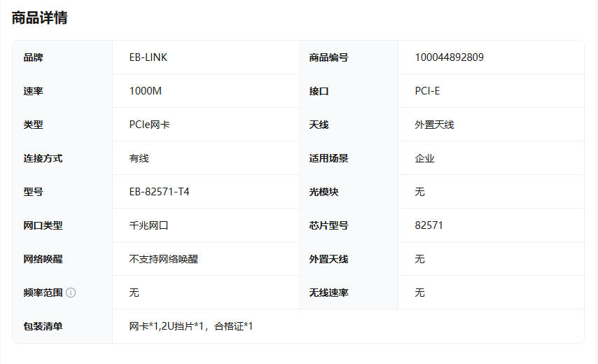The image size is (598, 364).
Task: Select the 网络唤醒 label
Action: click(x=43, y=259)
